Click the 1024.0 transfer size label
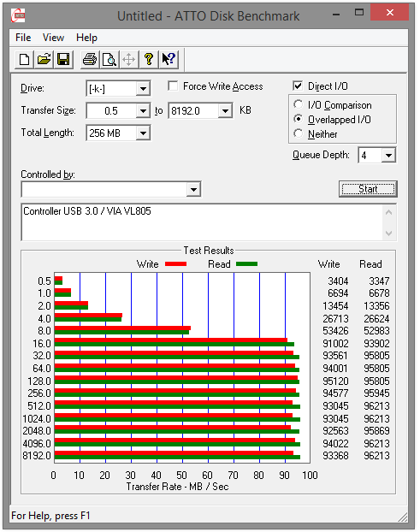The height and width of the screenshot is (532, 420). coord(37,418)
